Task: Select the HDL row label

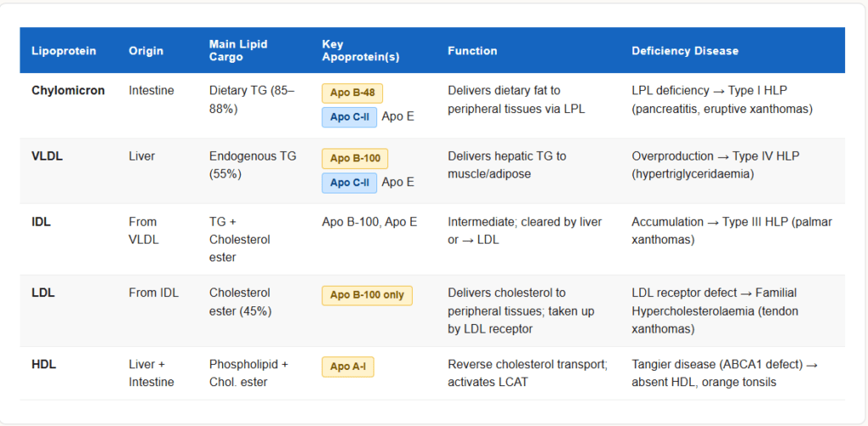Action: 43,365
